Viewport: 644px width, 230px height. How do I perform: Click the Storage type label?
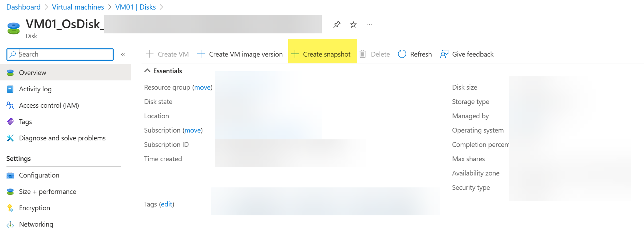click(470, 102)
